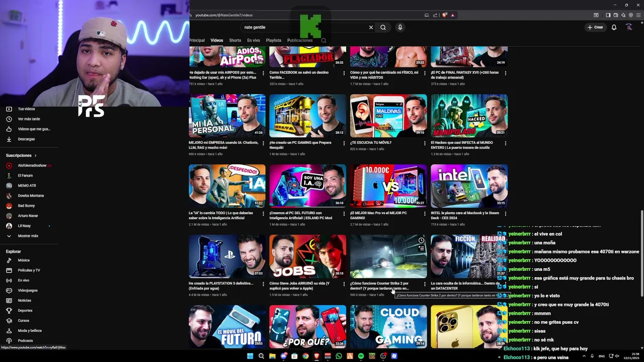644x362 pixels.
Task: Click the Crear button
Action: point(595,27)
